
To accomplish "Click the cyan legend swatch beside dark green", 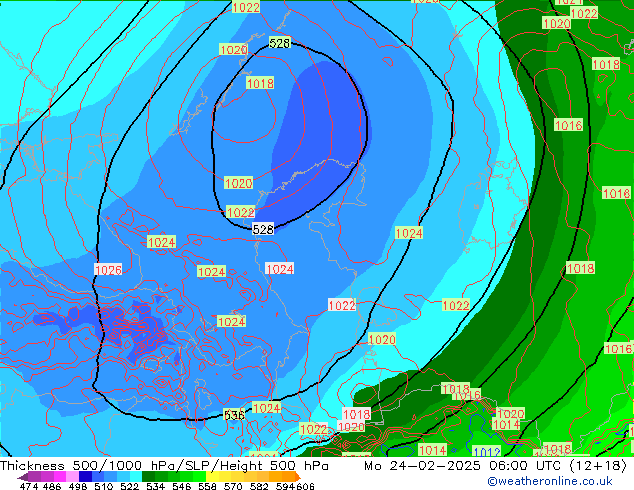I will pos(136,477).
